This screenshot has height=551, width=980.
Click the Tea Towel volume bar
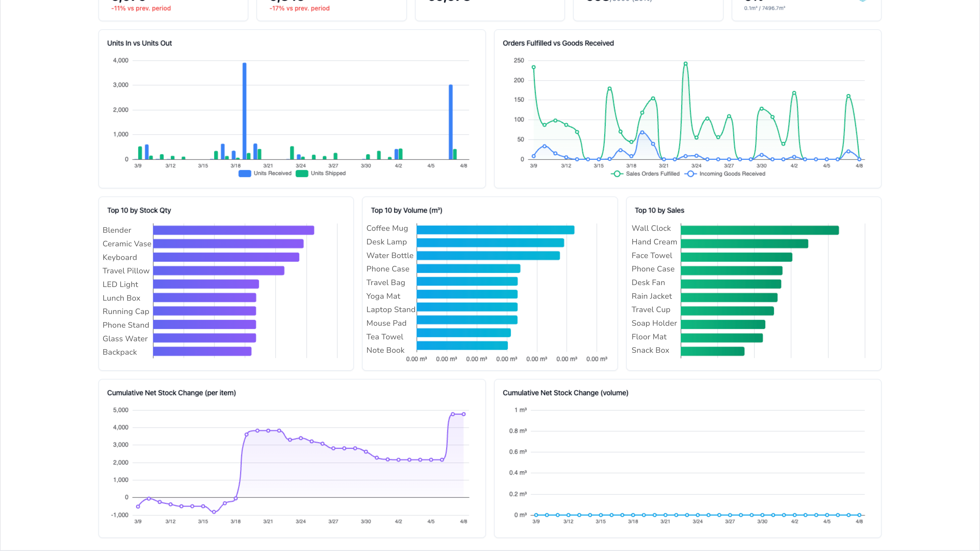(x=464, y=333)
